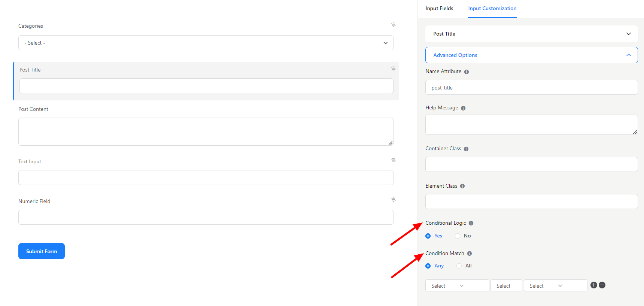The width and height of the screenshot is (644, 306).
Task: Choose All for Condition Match
Action: [459, 266]
